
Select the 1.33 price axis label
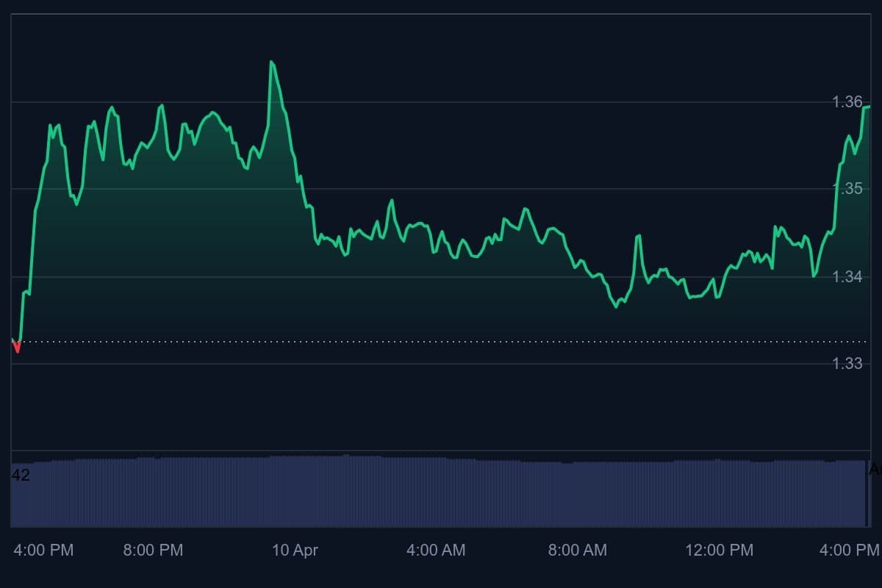tap(847, 363)
